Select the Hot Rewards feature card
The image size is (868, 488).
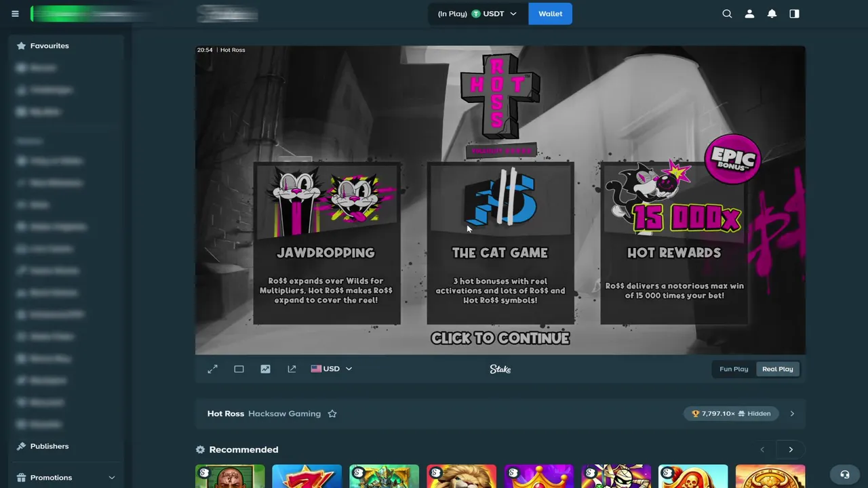(x=674, y=243)
